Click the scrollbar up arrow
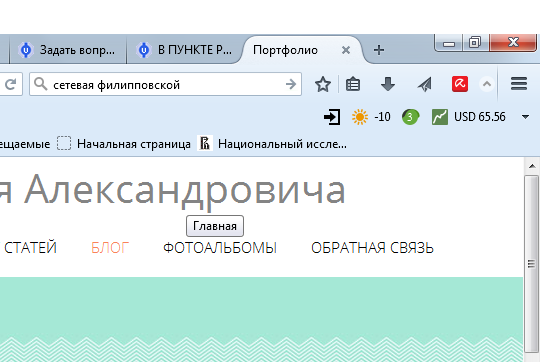 coord(532,166)
